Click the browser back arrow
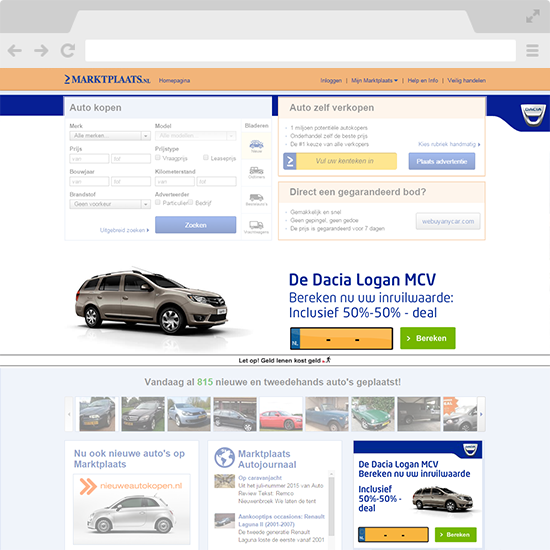The width and height of the screenshot is (550, 550). [x=15, y=51]
